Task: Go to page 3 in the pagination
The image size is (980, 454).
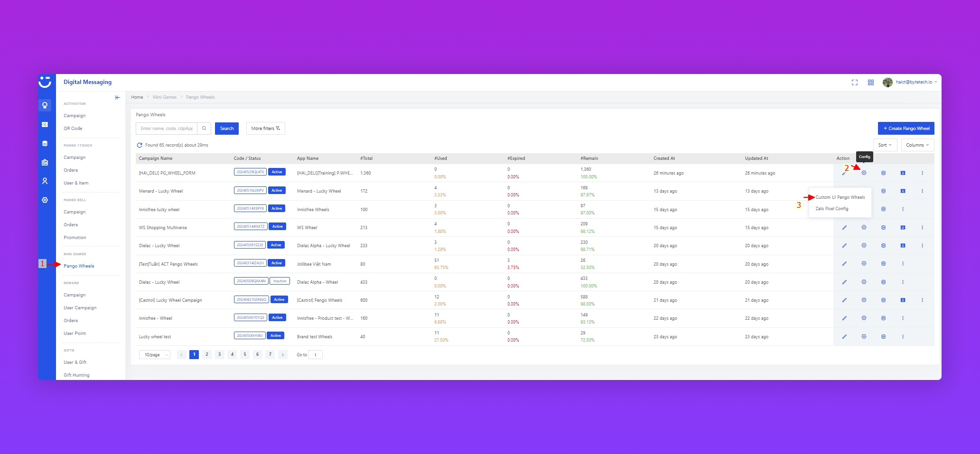Action: (x=219, y=354)
